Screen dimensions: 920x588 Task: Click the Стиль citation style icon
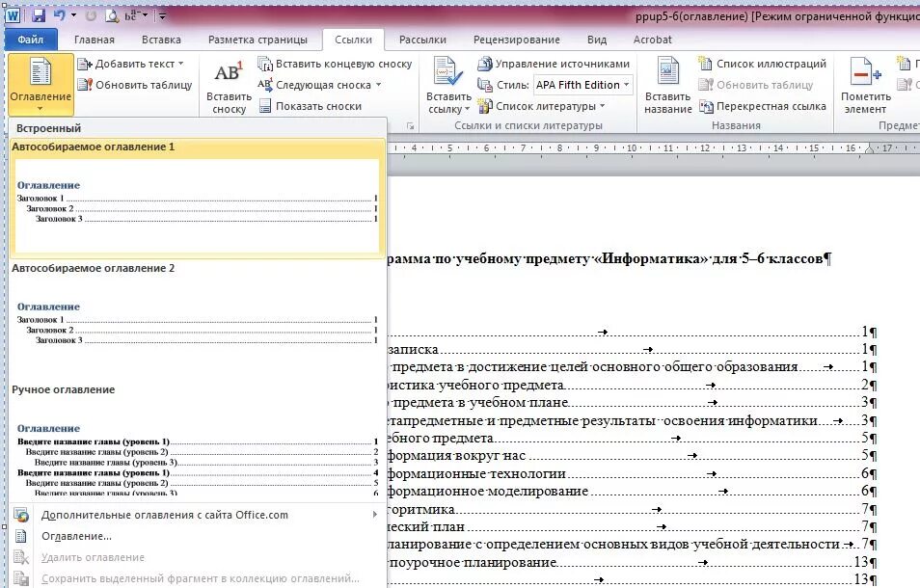pyautogui.click(x=485, y=85)
